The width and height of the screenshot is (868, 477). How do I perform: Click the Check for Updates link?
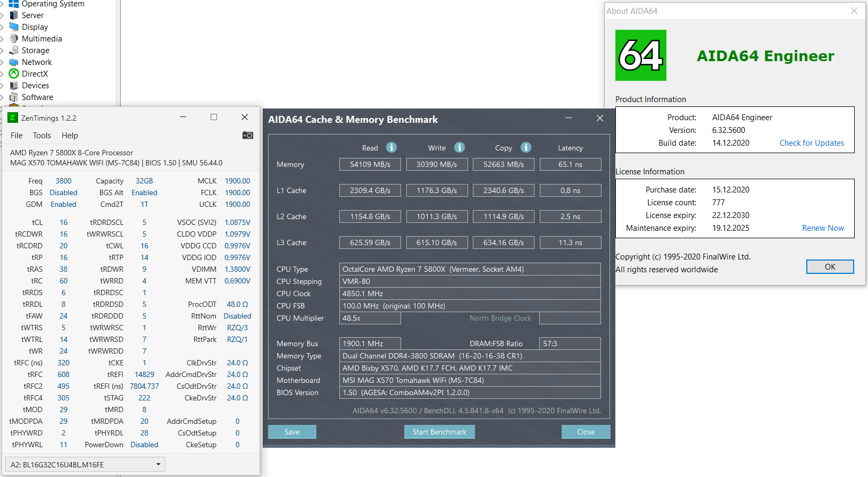[x=812, y=143]
